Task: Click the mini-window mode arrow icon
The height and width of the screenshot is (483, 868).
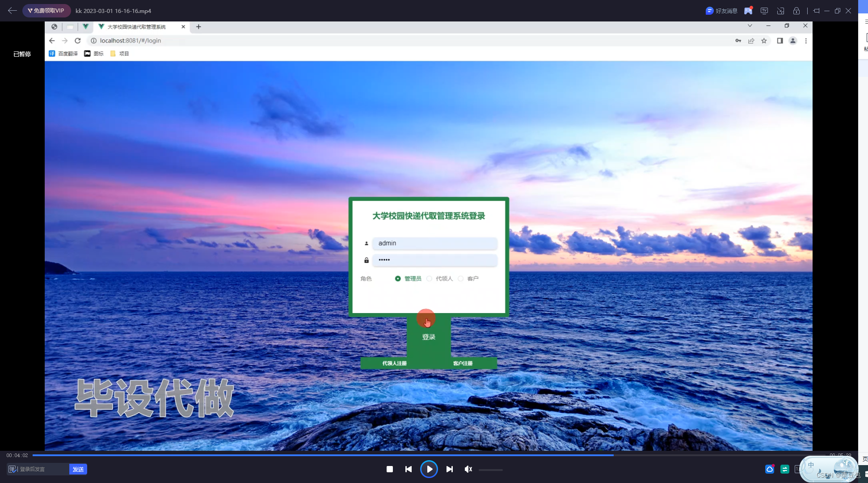Action: tap(780, 11)
